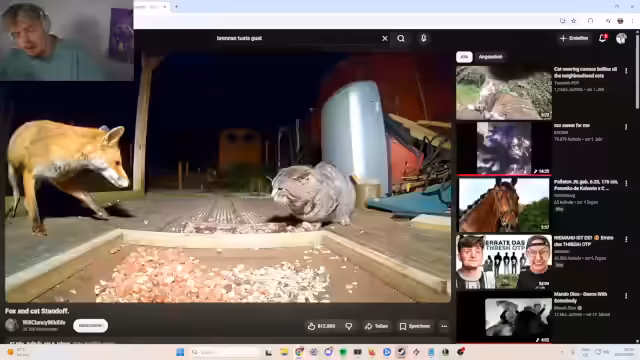
Task: Open 'Errate das Thresn OTP' thumbnail
Action: 504,261
